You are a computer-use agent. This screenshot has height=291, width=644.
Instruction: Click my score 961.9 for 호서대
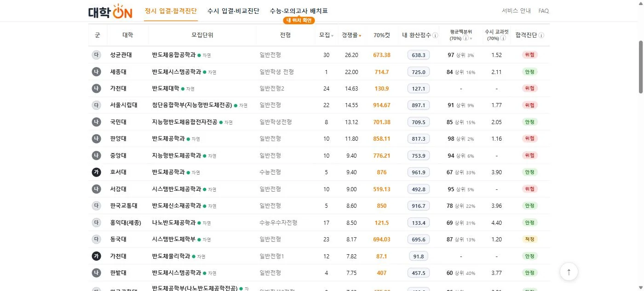(419, 172)
